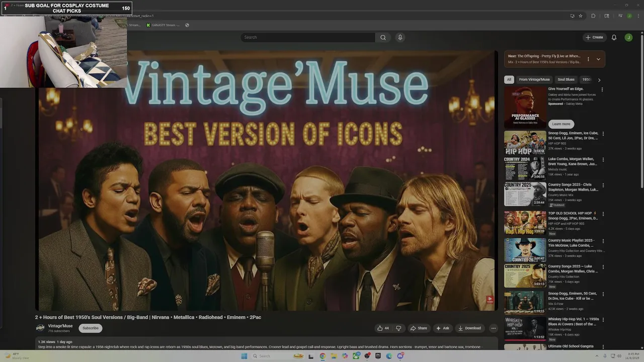
Task: Open Performance AI Glasses ad thumbnail
Action: pos(525,107)
